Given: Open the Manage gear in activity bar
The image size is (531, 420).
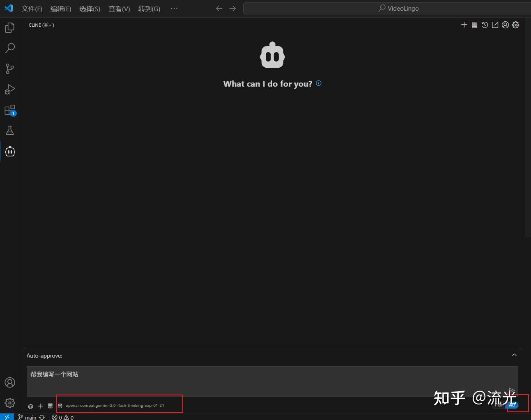Looking at the screenshot, I should (x=10, y=403).
